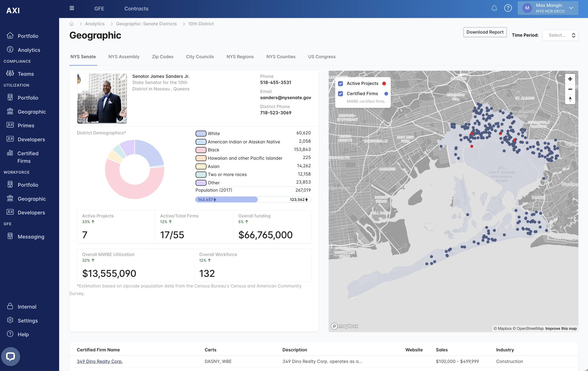
Task: Click the Asian legend color swatch
Action: (201, 166)
